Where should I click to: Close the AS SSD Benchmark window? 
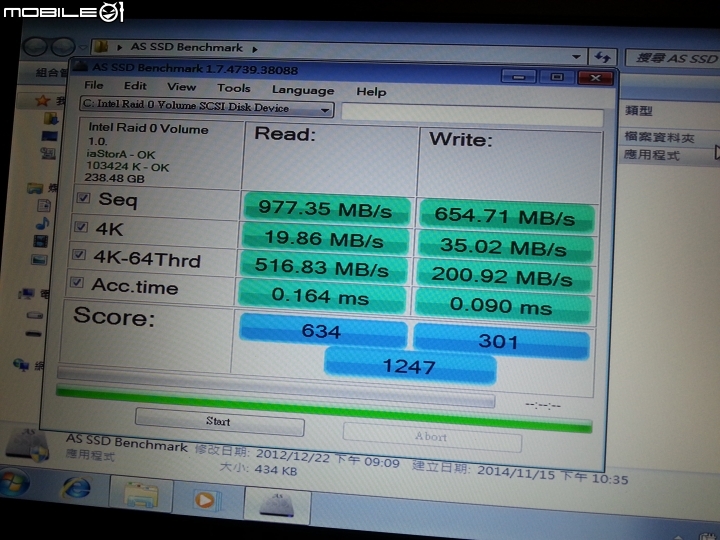pyautogui.click(x=596, y=78)
